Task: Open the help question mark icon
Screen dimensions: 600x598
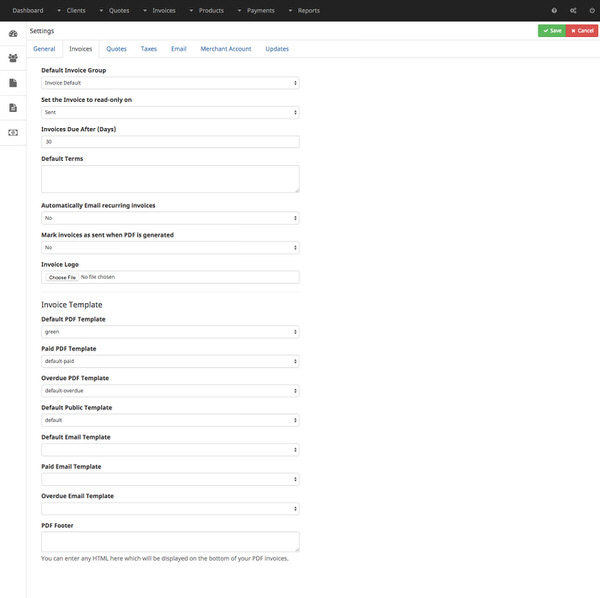Action: pyautogui.click(x=554, y=11)
